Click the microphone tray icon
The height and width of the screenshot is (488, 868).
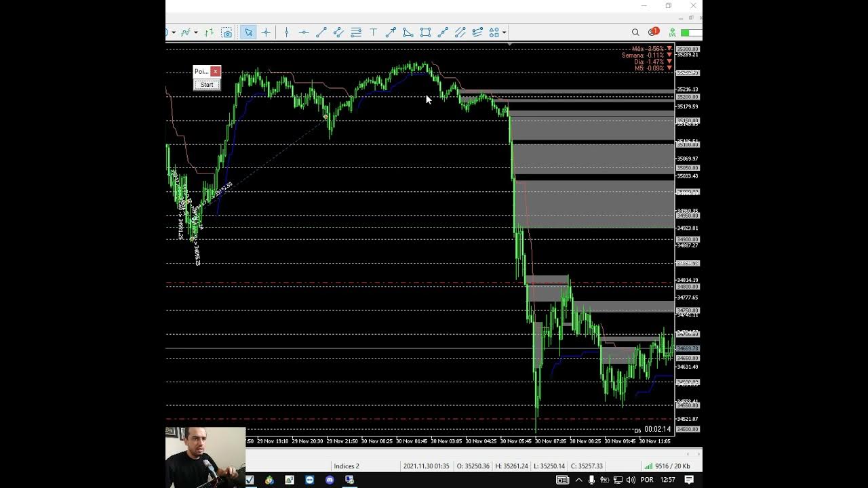click(x=591, y=480)
